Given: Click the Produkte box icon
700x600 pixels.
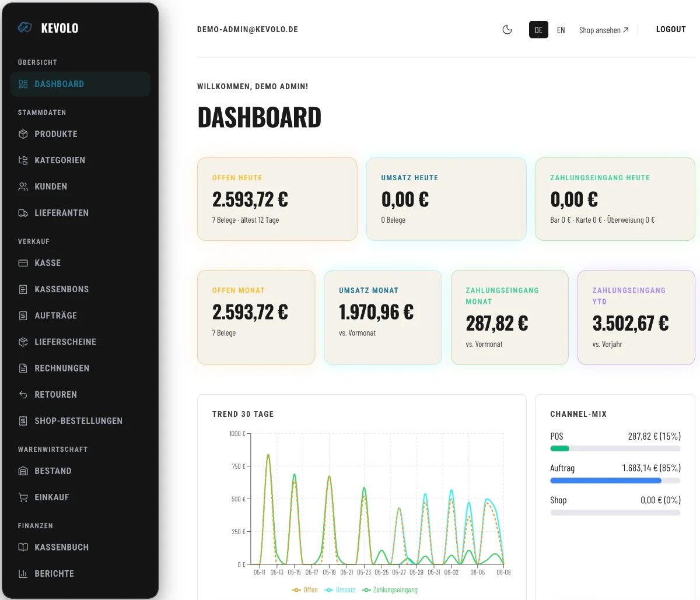Looking at the screenshot, I should [x=23, y=134].
